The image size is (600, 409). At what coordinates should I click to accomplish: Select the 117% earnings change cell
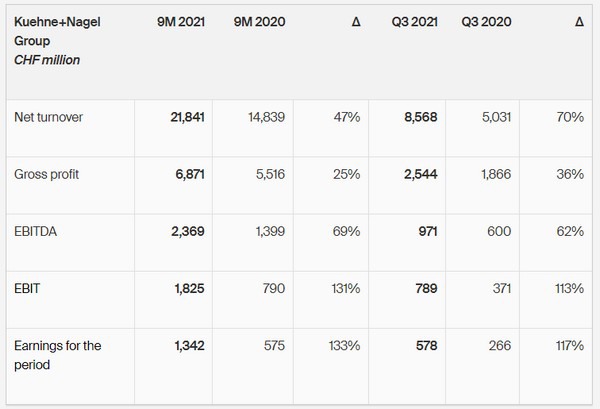tap(569, 346)
